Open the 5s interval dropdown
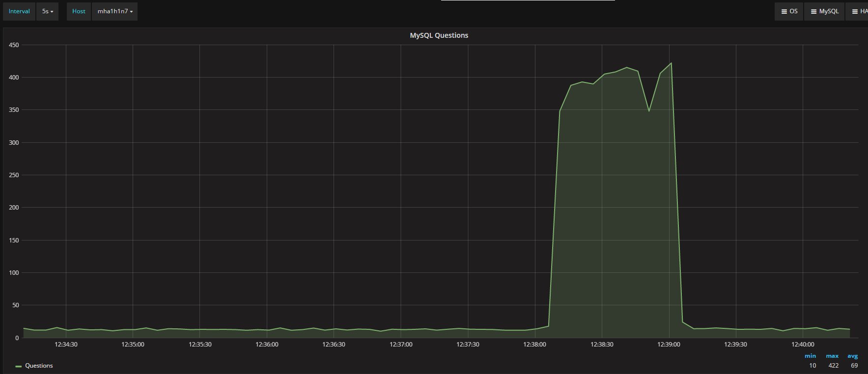The width and height of the screenshot is (868, 374). 47,11
